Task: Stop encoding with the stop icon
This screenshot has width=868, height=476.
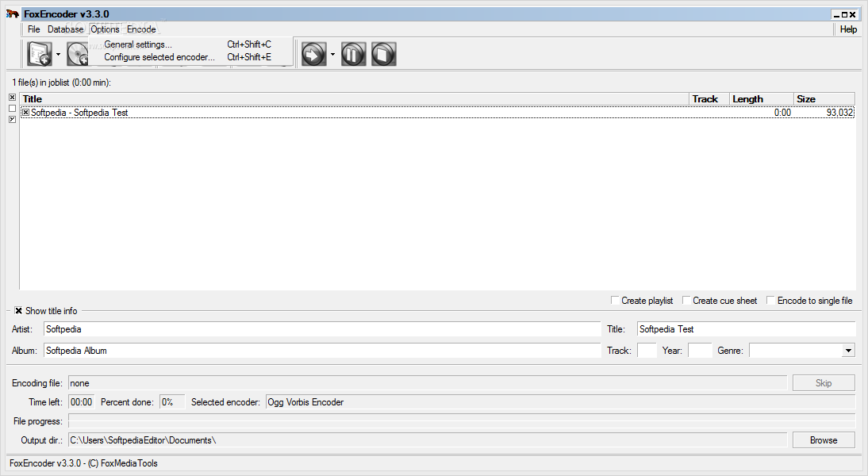Action: click(x=384, y=54)
